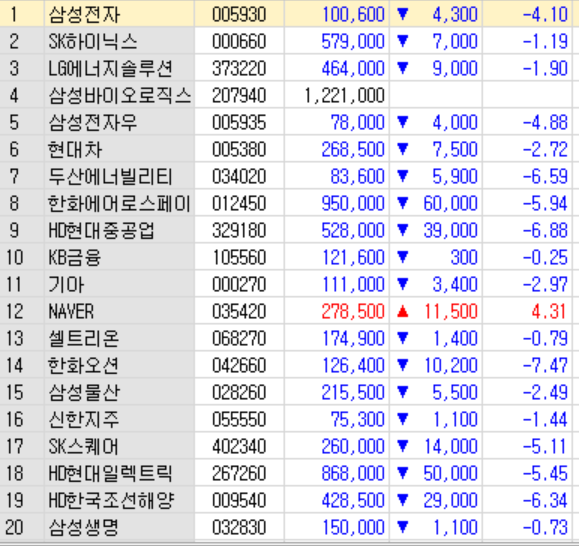
Task: Select 셀트리온 stock name
Action: [x=84, y=338]
